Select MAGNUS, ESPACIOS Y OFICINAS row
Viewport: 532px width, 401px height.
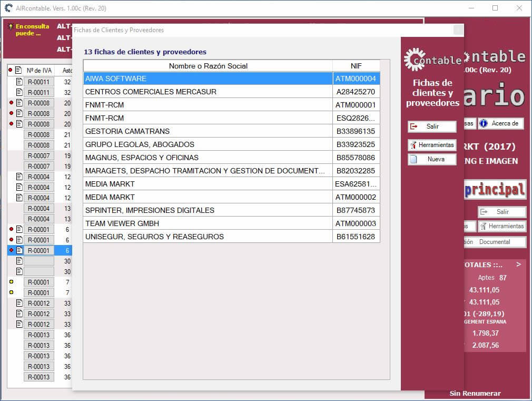[x=231, y=158]
